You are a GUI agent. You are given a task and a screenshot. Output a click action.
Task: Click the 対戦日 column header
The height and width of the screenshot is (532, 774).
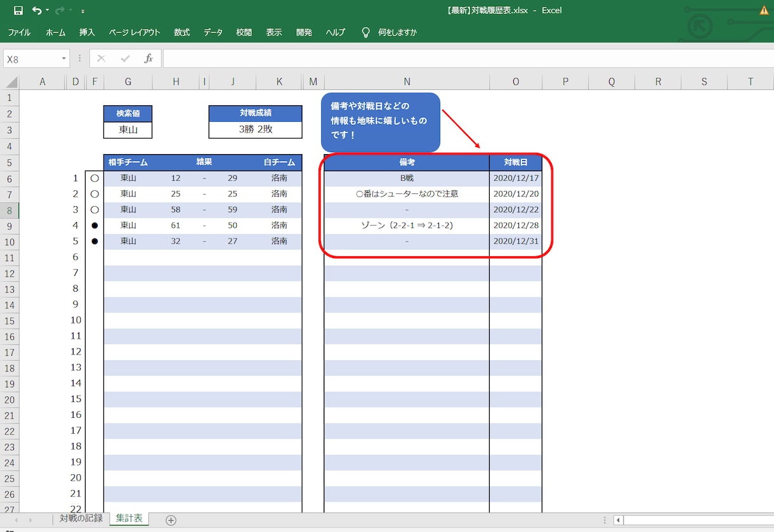[x=516, y=162]
